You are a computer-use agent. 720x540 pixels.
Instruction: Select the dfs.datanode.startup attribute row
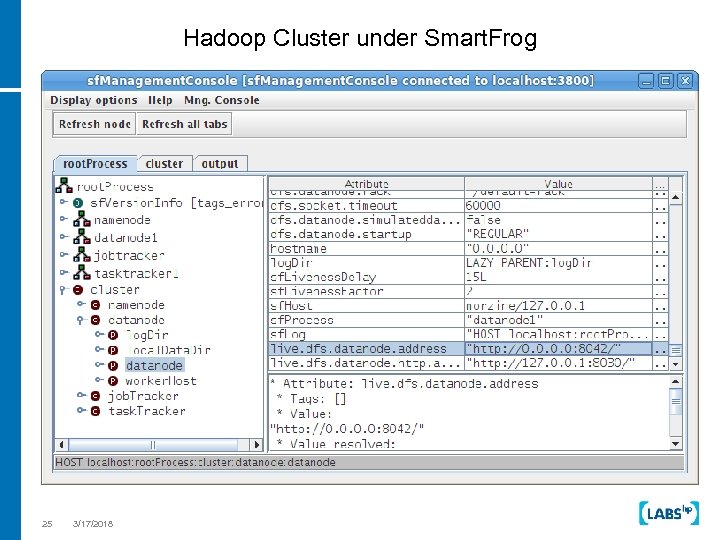tap(468, 234)
